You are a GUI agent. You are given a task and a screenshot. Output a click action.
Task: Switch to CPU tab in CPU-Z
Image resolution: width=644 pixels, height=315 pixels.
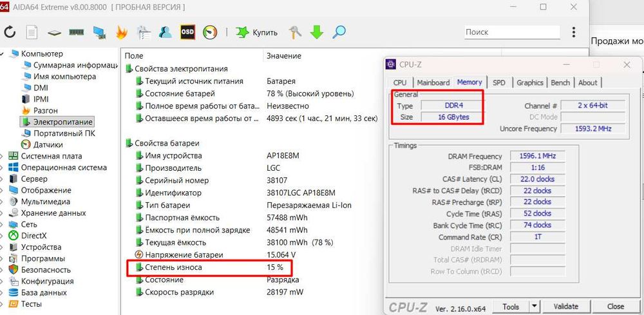[x=400, y=82]
